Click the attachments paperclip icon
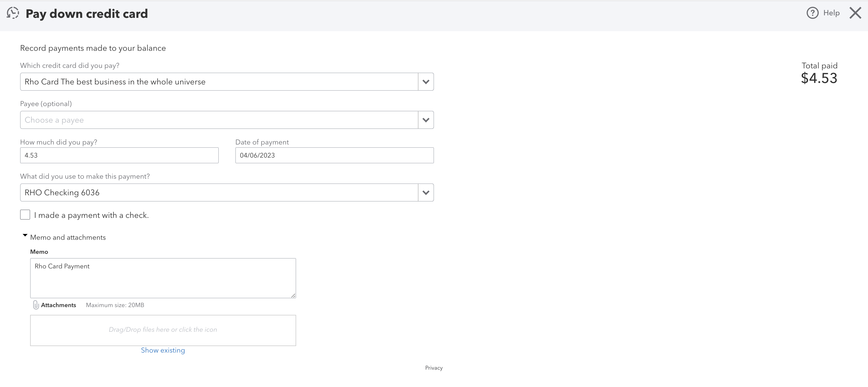Viewport: 868px width, 387px height. click(36, 305)
